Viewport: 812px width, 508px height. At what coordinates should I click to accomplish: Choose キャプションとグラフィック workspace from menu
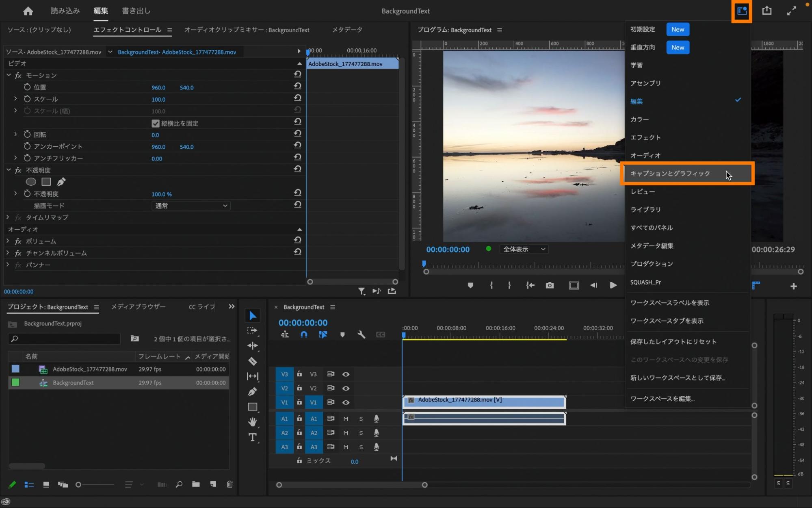(670, 174)
